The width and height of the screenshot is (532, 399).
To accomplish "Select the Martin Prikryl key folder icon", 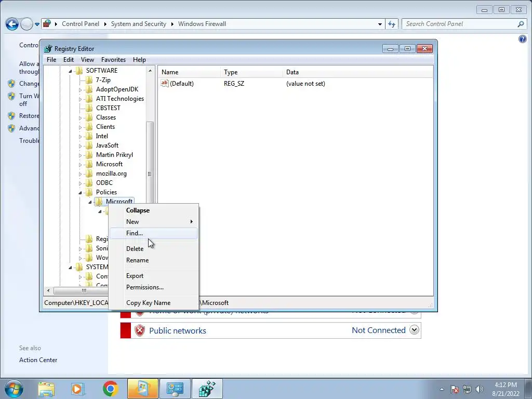I will point(89,155).
